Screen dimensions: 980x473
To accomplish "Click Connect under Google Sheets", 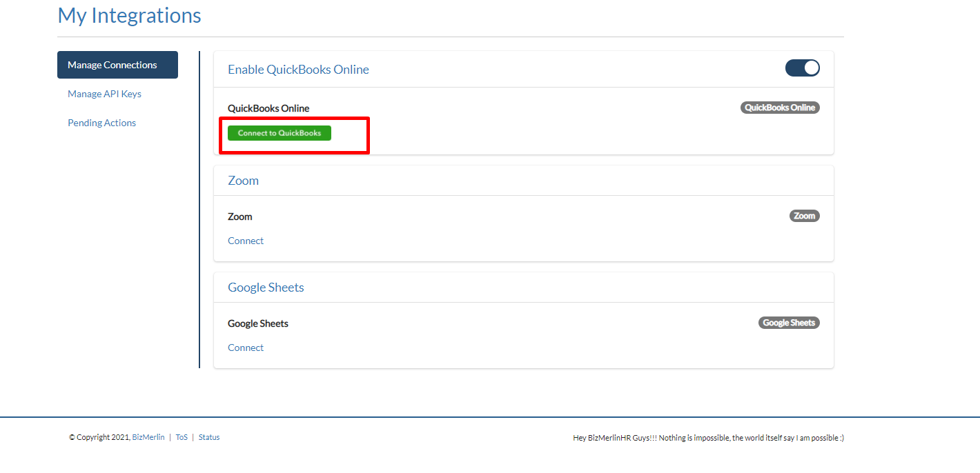I will point(246,348).
